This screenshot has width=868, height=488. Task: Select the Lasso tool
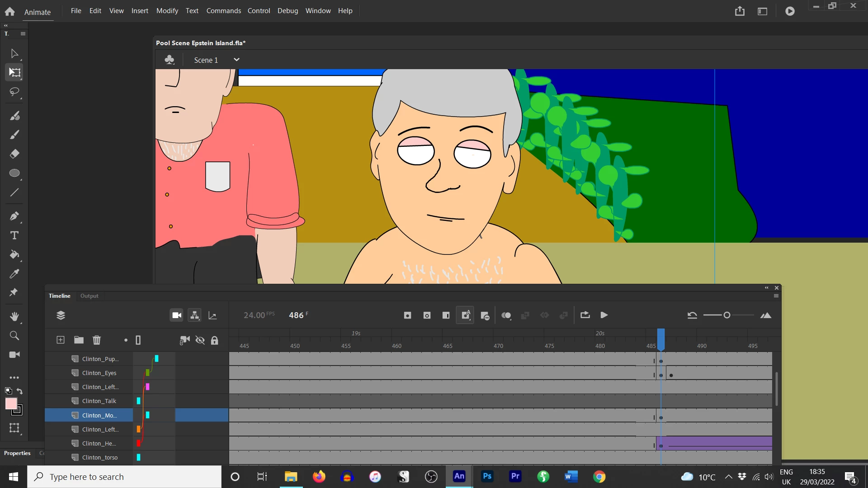[x=14, y=92]
